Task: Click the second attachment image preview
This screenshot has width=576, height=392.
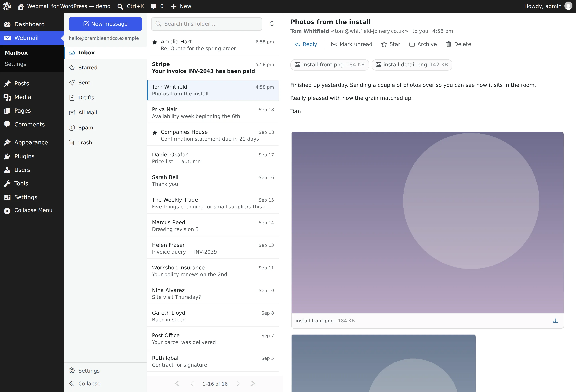Action: 383,363
